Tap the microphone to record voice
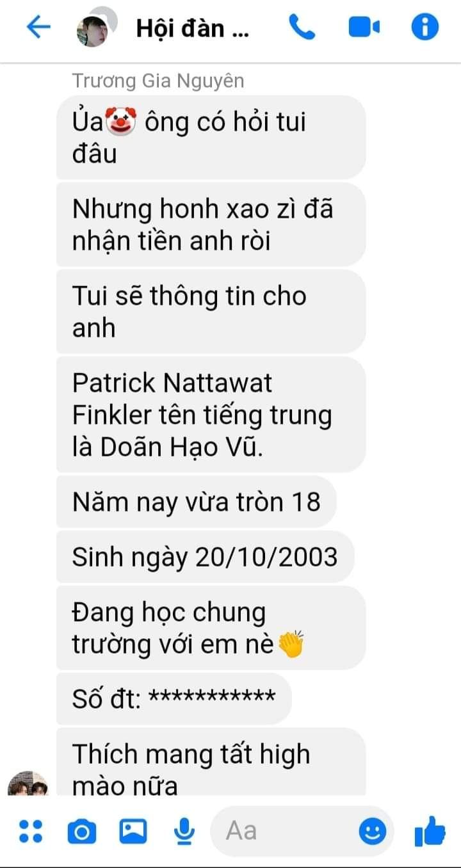 (184, 832)
